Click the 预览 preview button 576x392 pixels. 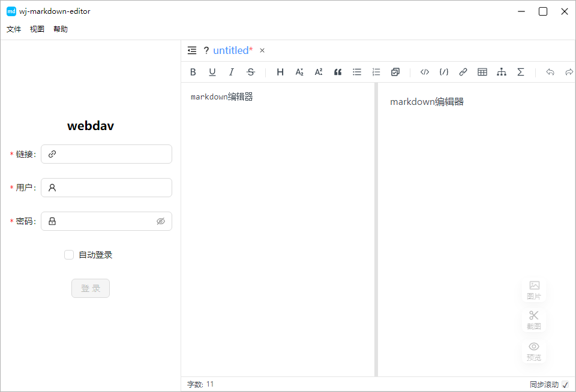(x=533, y=351)
